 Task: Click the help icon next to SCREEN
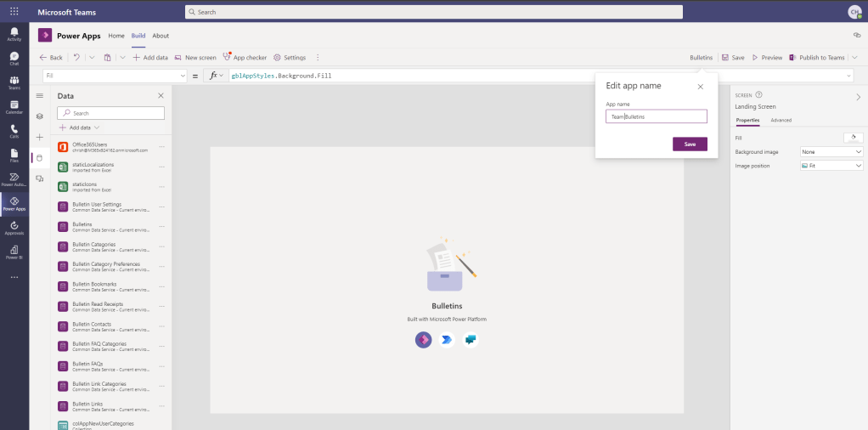coord(758,95)
